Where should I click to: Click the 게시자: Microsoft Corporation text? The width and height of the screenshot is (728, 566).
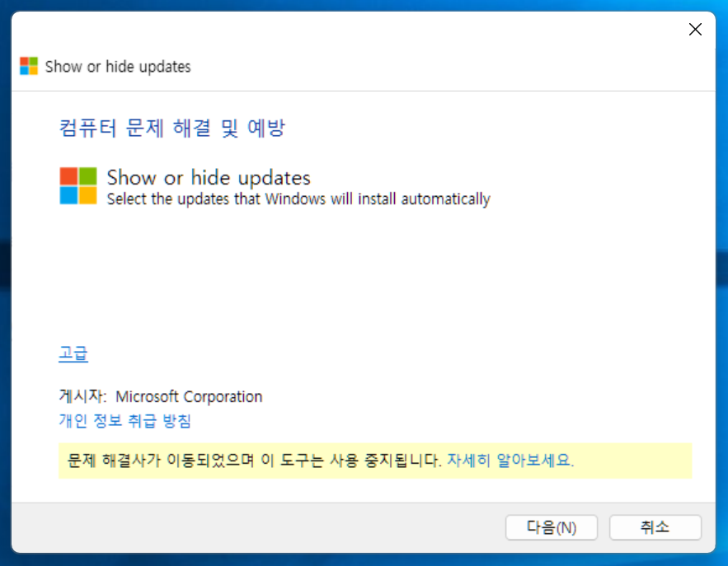[x=161, y=396]
